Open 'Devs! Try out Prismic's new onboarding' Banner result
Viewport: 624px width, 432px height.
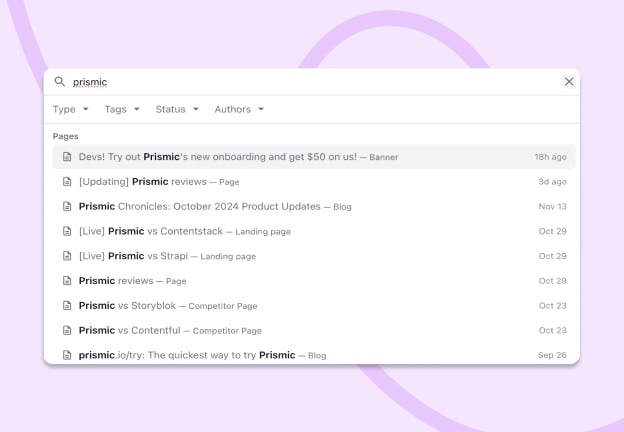pos(314,157)
